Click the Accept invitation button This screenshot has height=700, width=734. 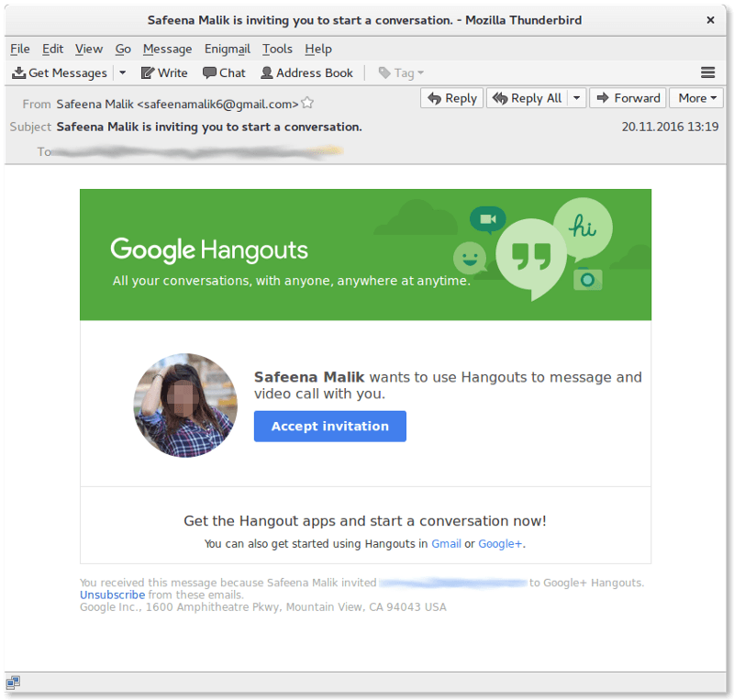[x=330, y=426]
